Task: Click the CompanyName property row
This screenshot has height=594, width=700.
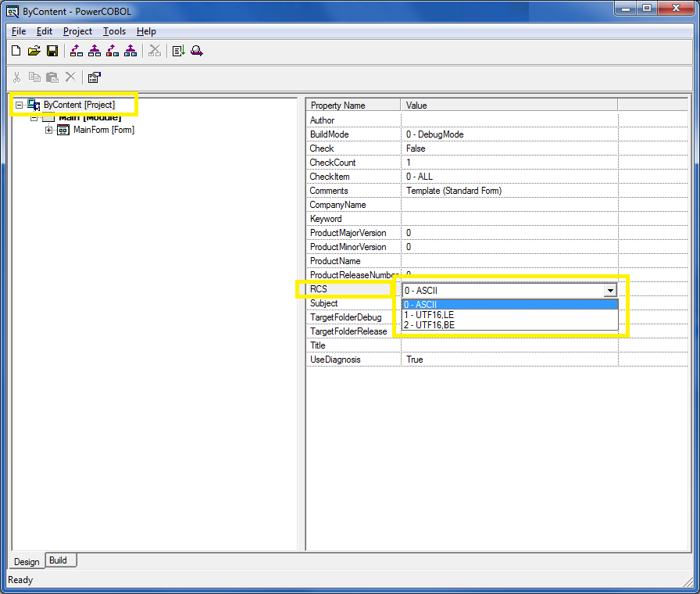Action: tap(497, 205)
